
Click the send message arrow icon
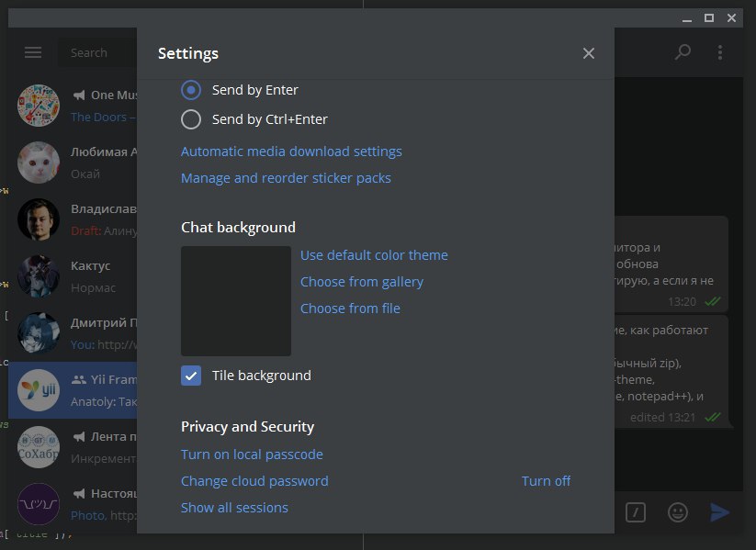[x=720, y=511]
